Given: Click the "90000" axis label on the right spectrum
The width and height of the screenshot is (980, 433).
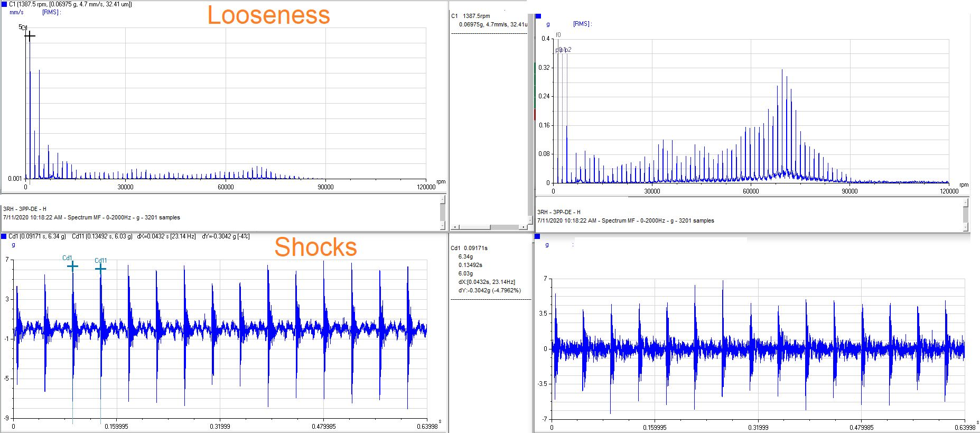Looking at the screenshot, I should pos(850,191).
